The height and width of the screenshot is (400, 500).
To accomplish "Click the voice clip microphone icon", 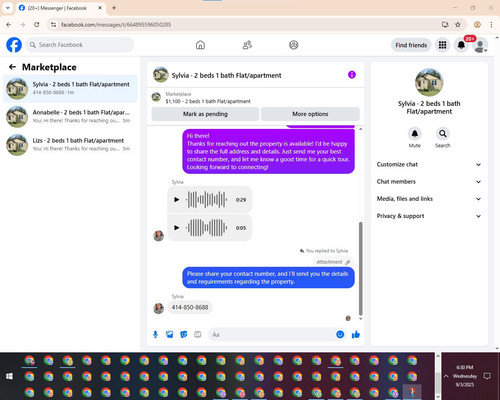I will (x=155, y=334).
